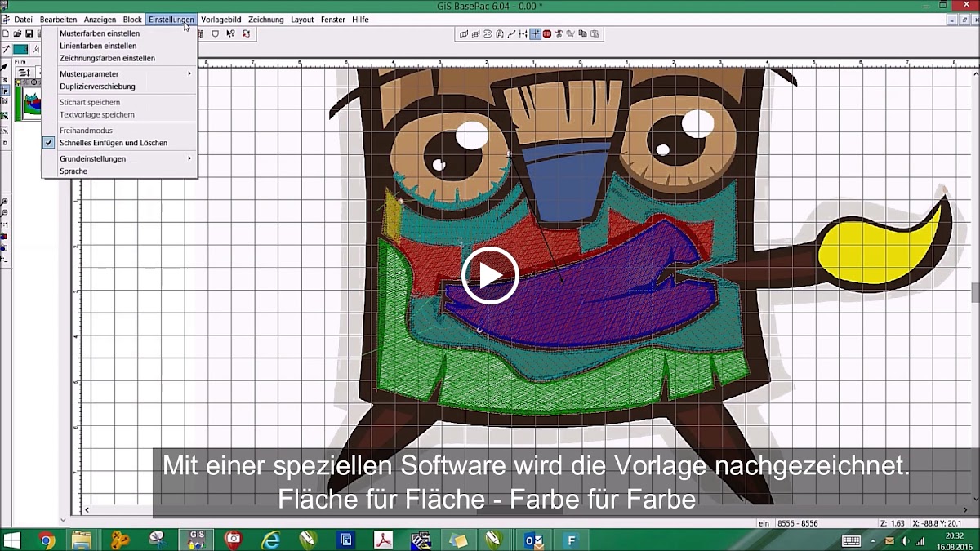Click the on-screen keyboard tray icon
The height and width of the screenshot is (551, 980).
[x=851, y=540]
